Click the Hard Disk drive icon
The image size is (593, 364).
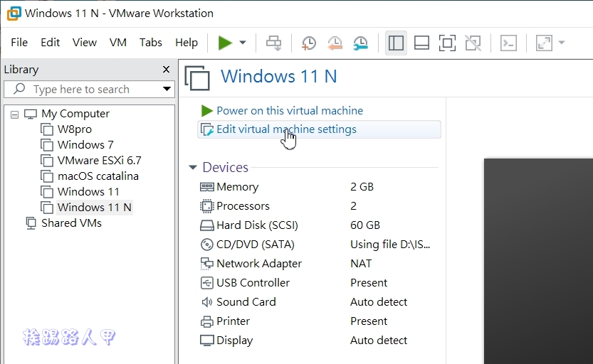[x=207, y=226]
